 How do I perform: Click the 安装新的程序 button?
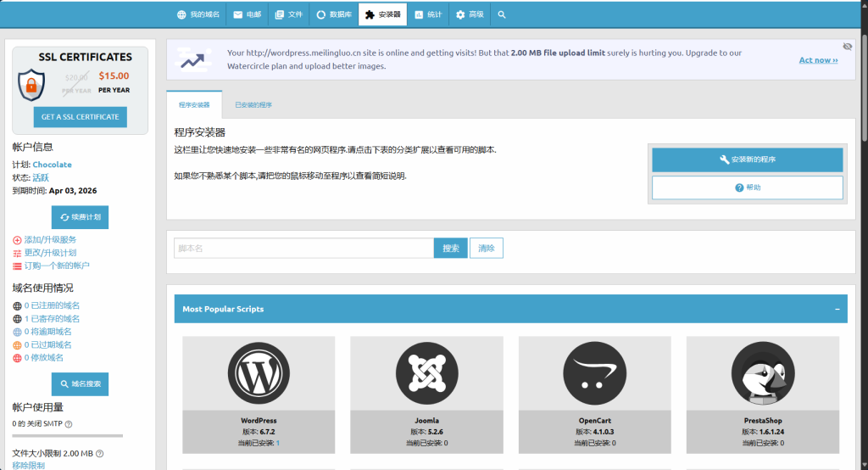coord(747,159)
